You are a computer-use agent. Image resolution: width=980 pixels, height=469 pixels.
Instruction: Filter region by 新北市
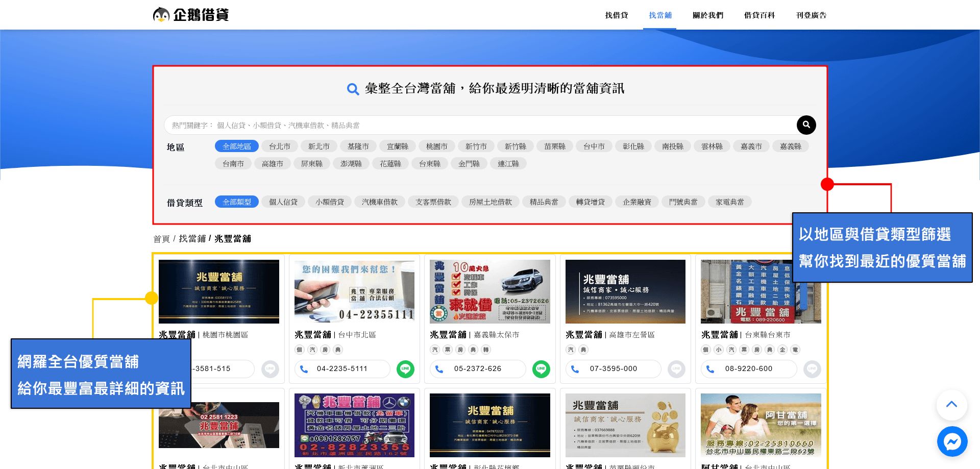(x=319, y=146)
